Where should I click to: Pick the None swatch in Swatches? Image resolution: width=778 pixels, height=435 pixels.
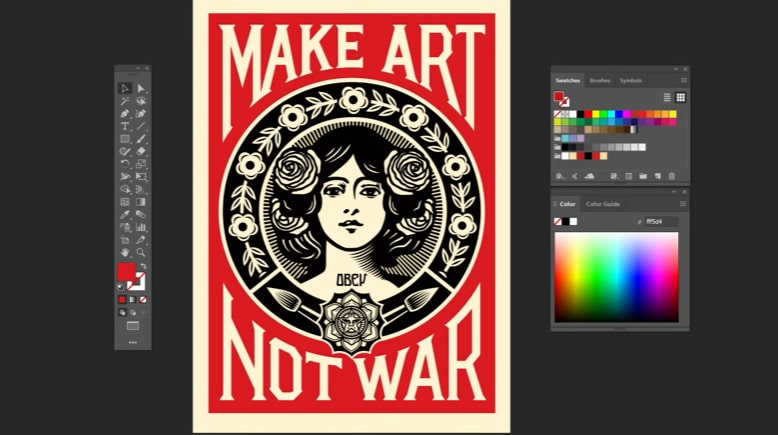557,114
